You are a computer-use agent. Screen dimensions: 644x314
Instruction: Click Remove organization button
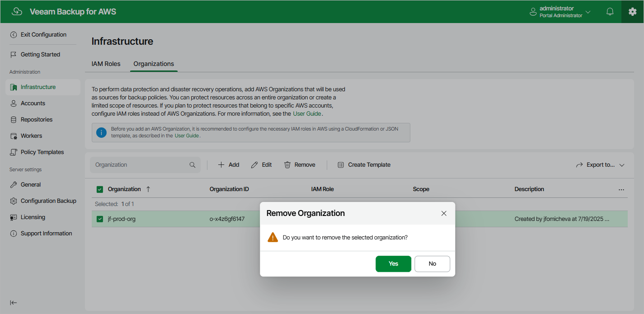tap(300, 165)
